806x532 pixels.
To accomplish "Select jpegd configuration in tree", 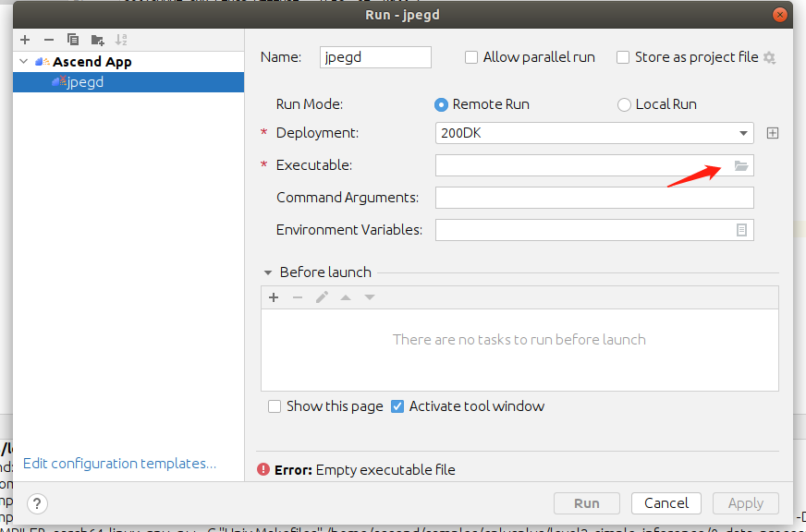I will [85, 82].
